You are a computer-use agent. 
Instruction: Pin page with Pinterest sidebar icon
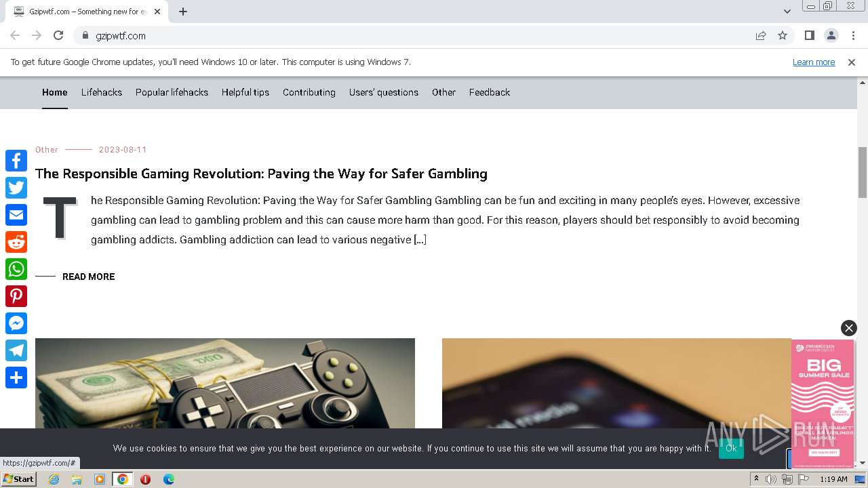[x=16, y=296]
